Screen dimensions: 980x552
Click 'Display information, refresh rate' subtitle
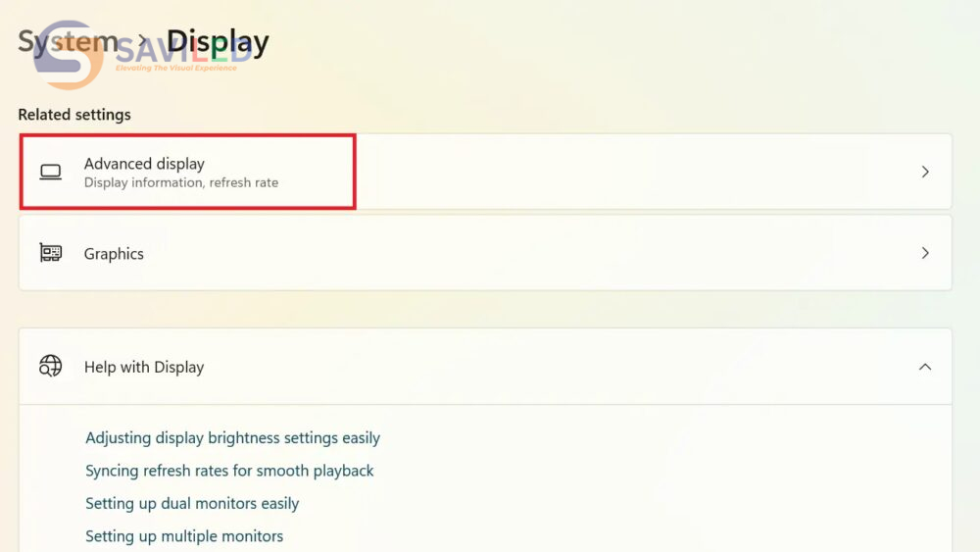click(181, 182)
